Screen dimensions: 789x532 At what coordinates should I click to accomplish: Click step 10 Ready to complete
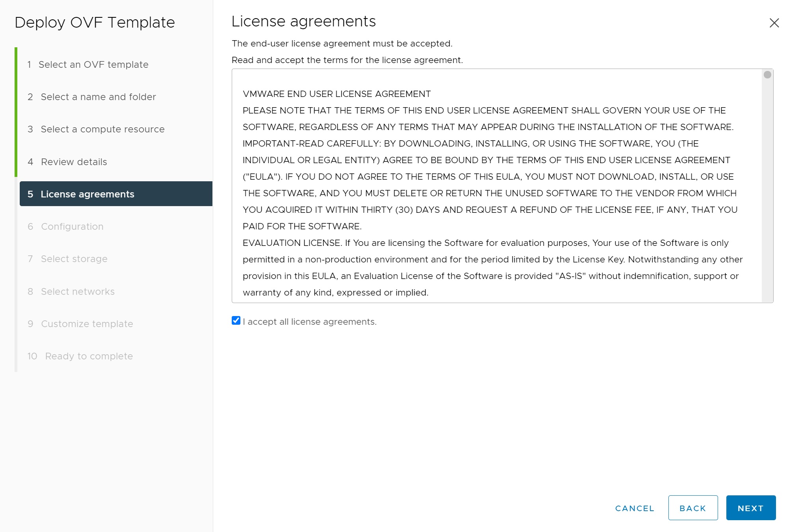(89, 356)
